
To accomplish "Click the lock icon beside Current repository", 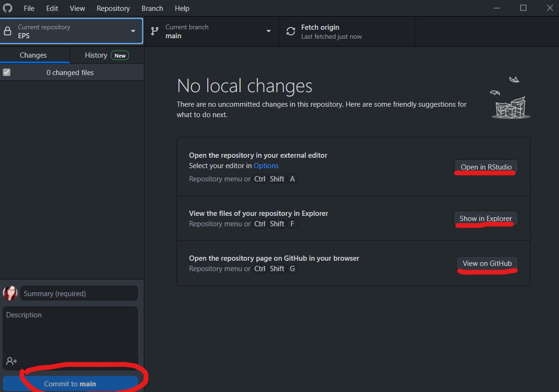I will click(x=8, y=31).
